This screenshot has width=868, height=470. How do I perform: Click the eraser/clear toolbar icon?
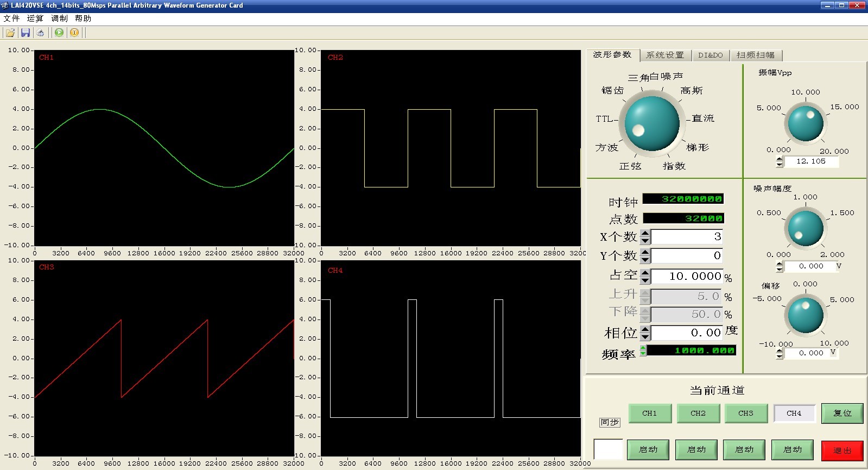40,33
